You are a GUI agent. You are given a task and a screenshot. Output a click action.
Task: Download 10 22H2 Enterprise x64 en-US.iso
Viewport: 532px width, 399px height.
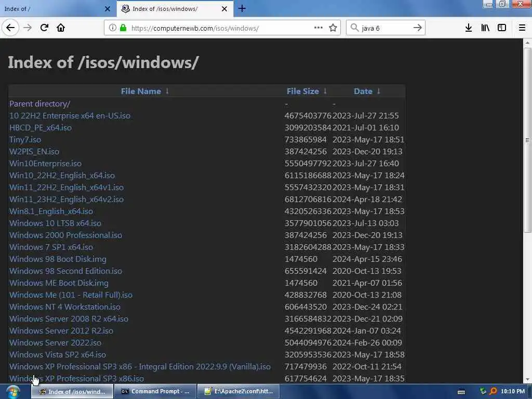[70, 116]
